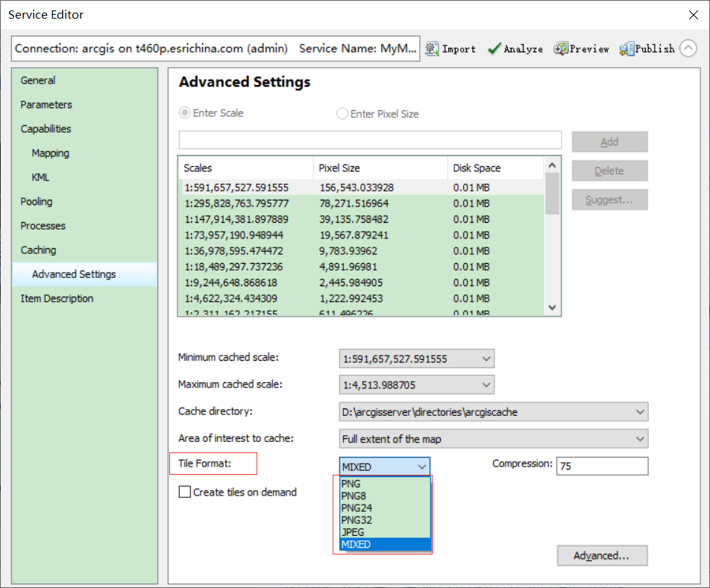Close the Service Editor window

(x=694, y=15)
